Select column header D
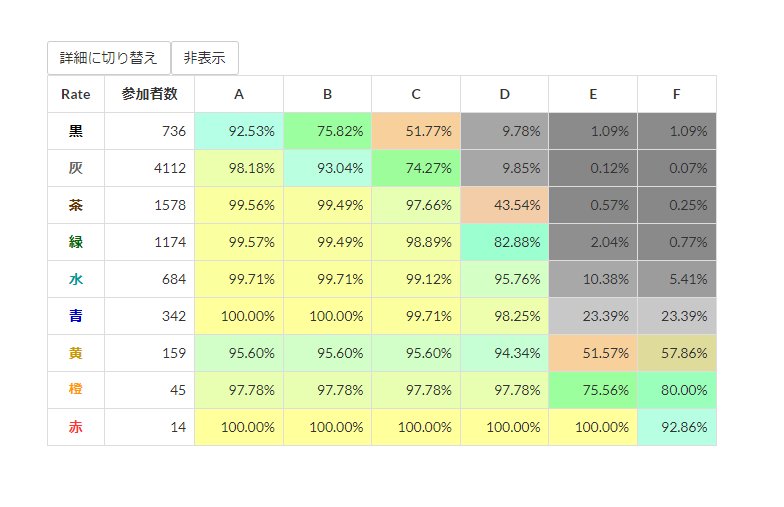784x507 pixels. click(504, 94)
